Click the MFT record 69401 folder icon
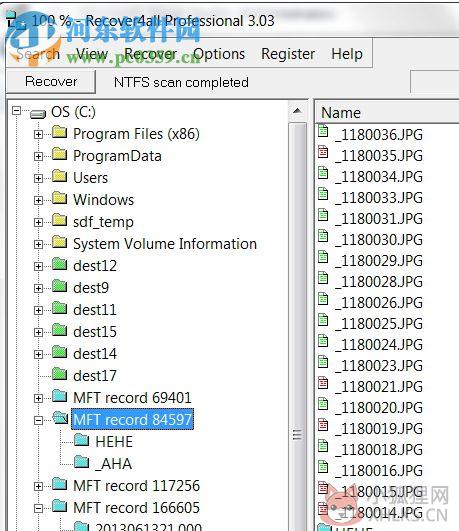 click(60, 396)
